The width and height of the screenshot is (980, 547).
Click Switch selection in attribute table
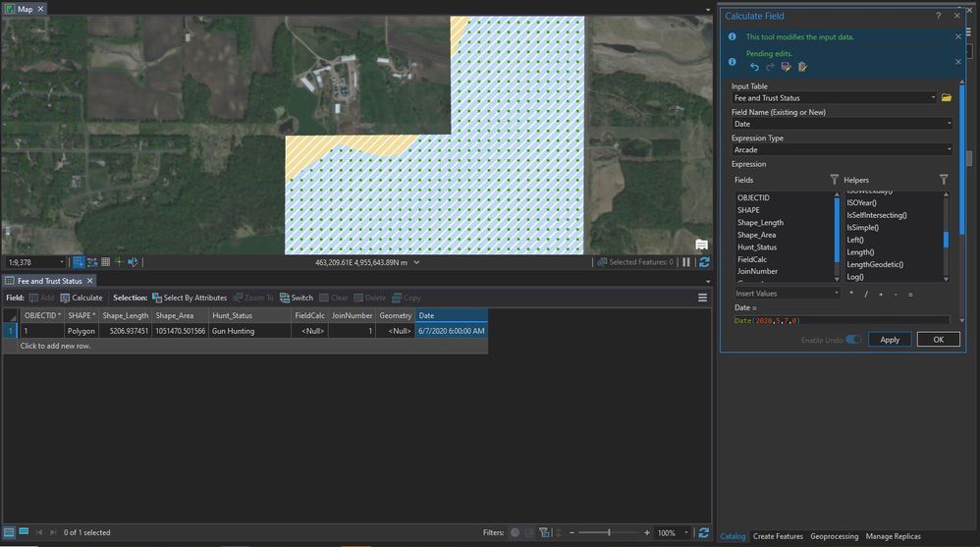coord(296,298)
